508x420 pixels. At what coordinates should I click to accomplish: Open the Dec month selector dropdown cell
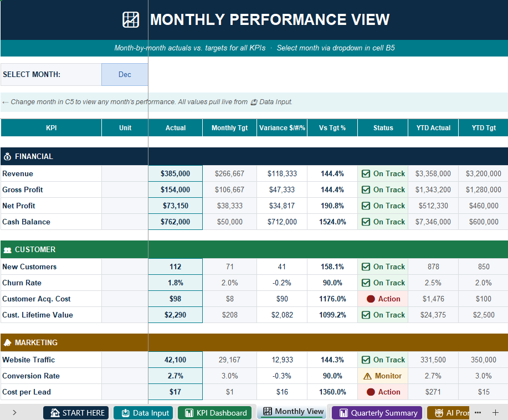[x=125, y=75]
